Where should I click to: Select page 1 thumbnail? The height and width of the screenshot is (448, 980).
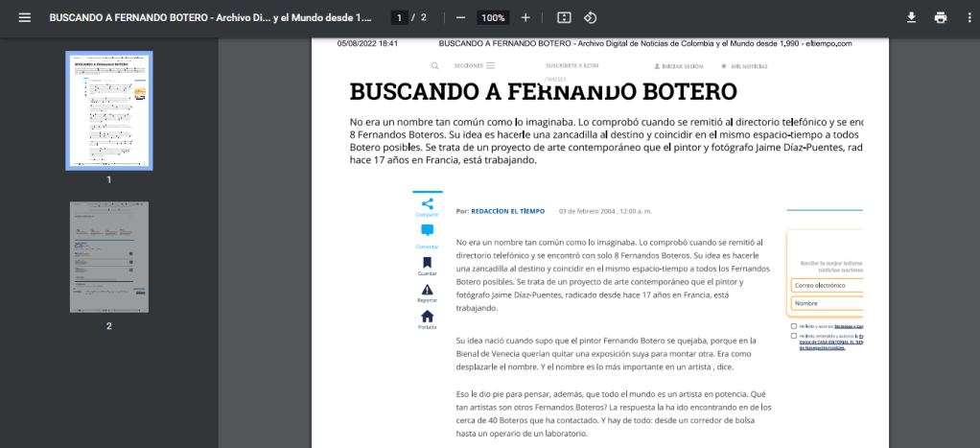108,110
